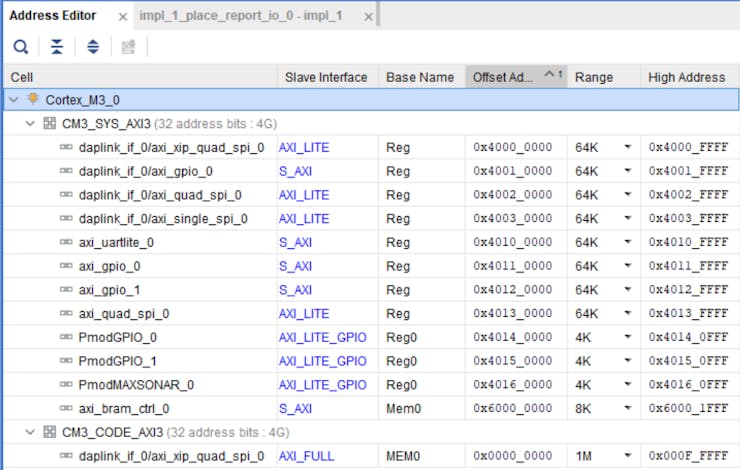This screenshot has height=470, width=740.
Task: Open Range dropdown for PmodMAXSONAR_0 row
Action: click(628, 384)
